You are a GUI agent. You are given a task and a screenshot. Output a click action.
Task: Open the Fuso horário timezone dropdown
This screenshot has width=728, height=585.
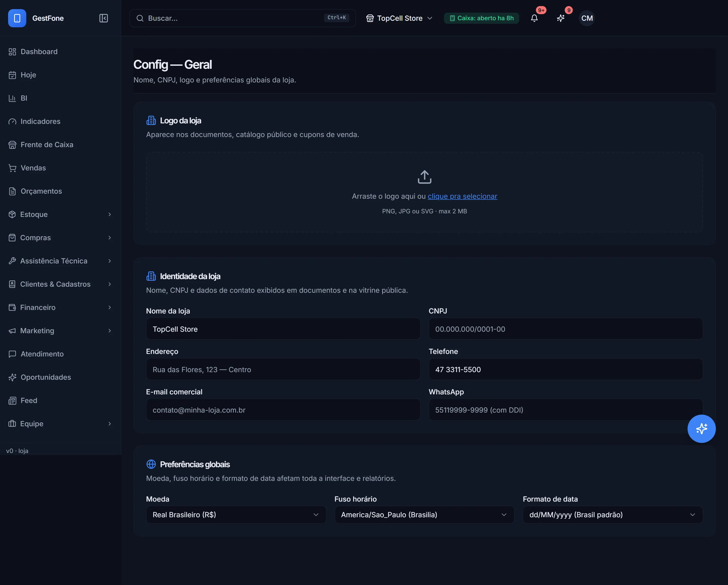[424, 515]
